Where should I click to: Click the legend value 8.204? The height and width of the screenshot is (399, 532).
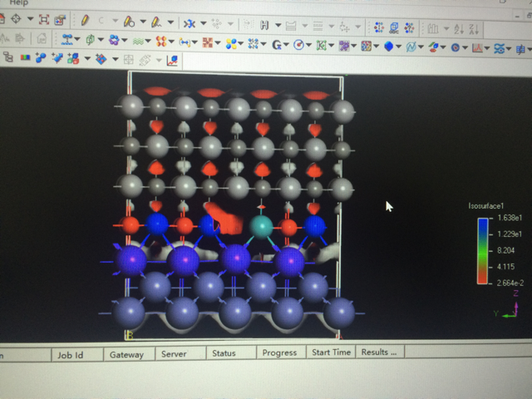(506, 250)
